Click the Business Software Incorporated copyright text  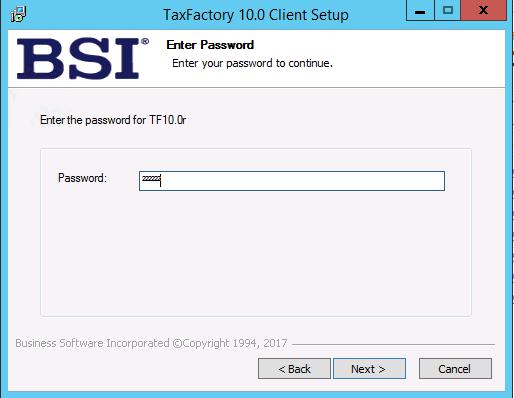coord(151,343)
